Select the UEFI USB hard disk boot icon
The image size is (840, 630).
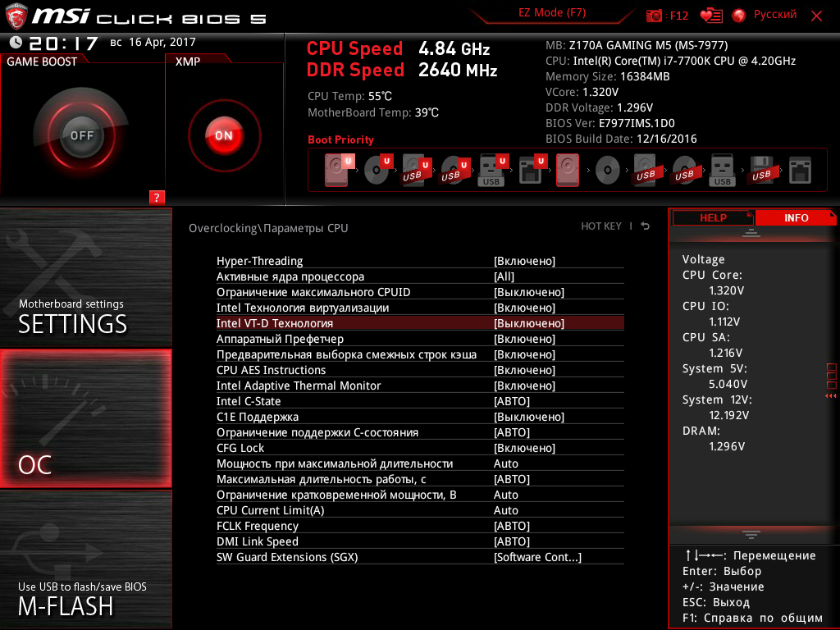coord(416,170)
